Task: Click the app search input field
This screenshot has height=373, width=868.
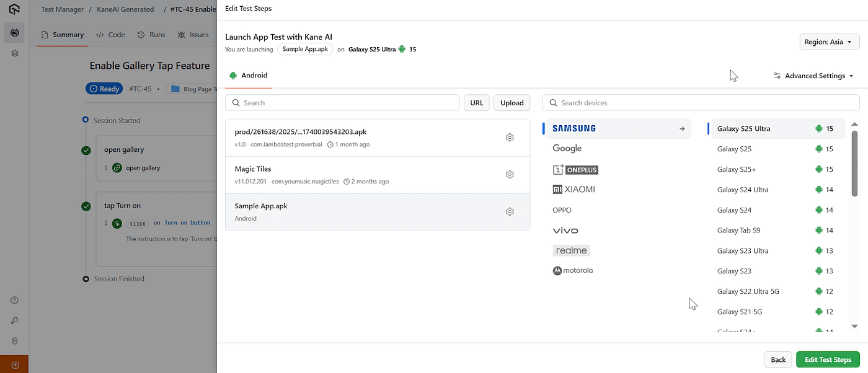Action: (x=343, y=103)
